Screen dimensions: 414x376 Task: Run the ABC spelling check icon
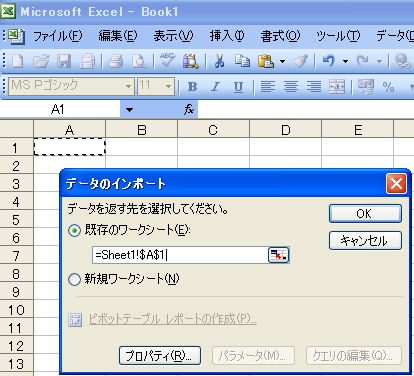[x=167, y=61]
